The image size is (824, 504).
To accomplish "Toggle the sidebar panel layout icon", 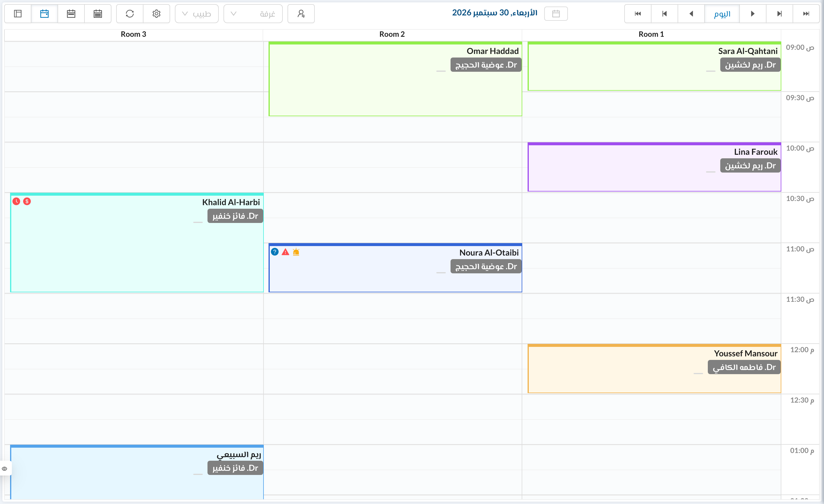I will [18, 14].
